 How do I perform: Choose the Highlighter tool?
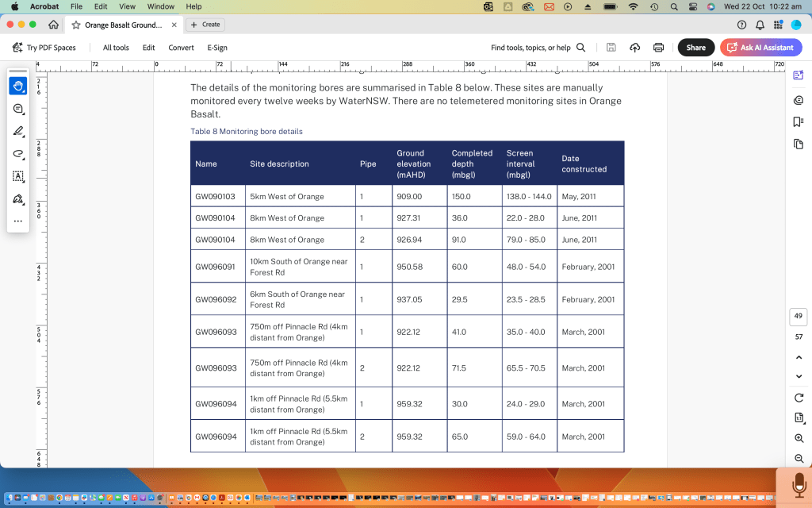tap(18, 131)
